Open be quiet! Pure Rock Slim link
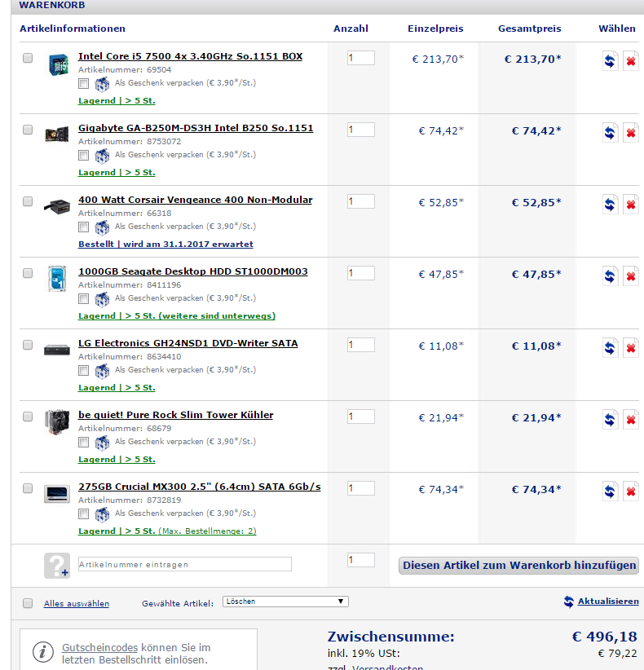The height and width of the screenshot is (670, 644). pos(175,416)
